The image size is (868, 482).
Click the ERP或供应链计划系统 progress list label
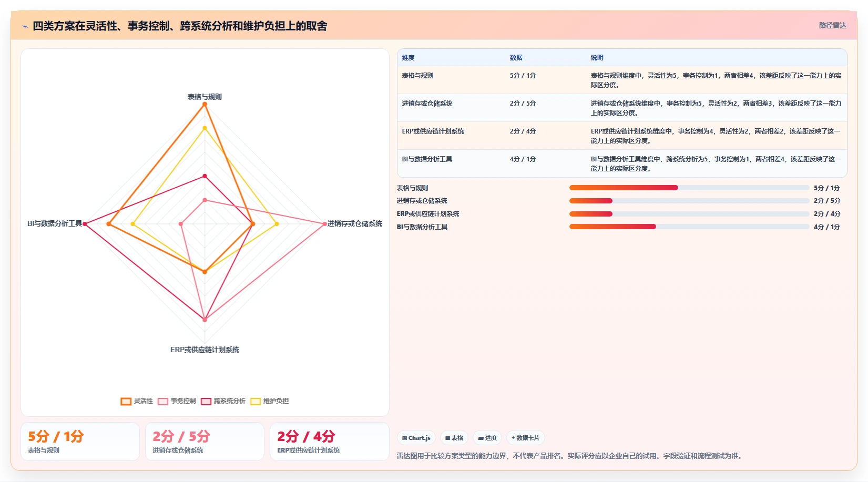(x=428, y=214)
